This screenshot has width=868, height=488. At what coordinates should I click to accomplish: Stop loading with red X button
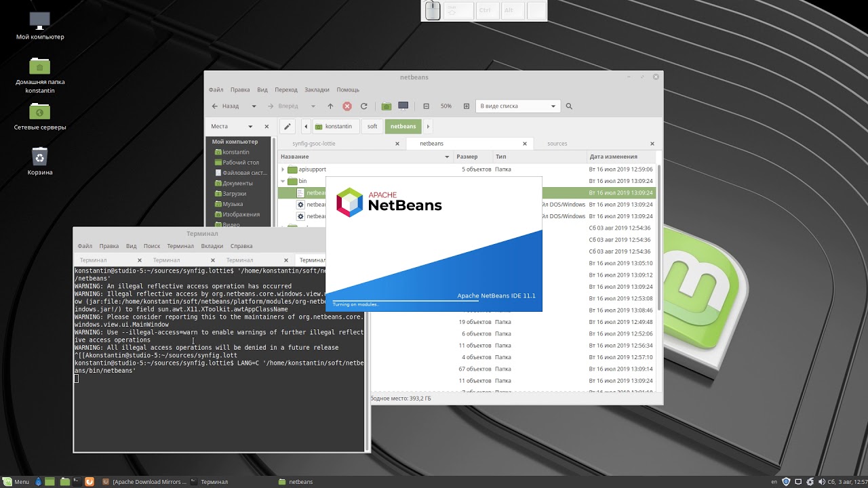pyautogui.click(x=347, y=106)
